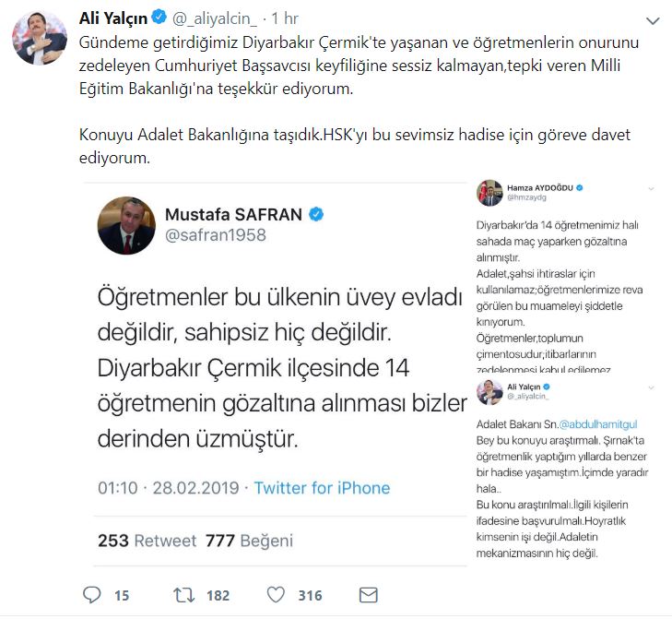The width and height of the screenshot is (672, 619).
Task: Like the tweet with heart icon
Action: click(x=276, y=595)
